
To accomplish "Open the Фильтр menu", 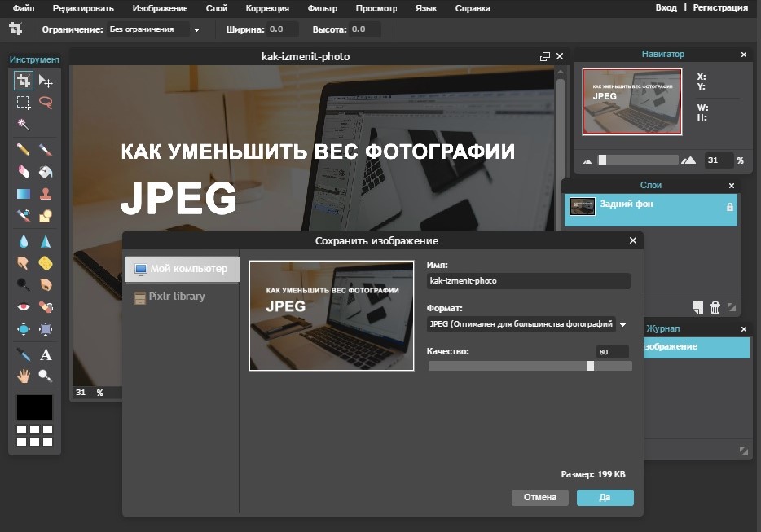I will pos(323,8).
